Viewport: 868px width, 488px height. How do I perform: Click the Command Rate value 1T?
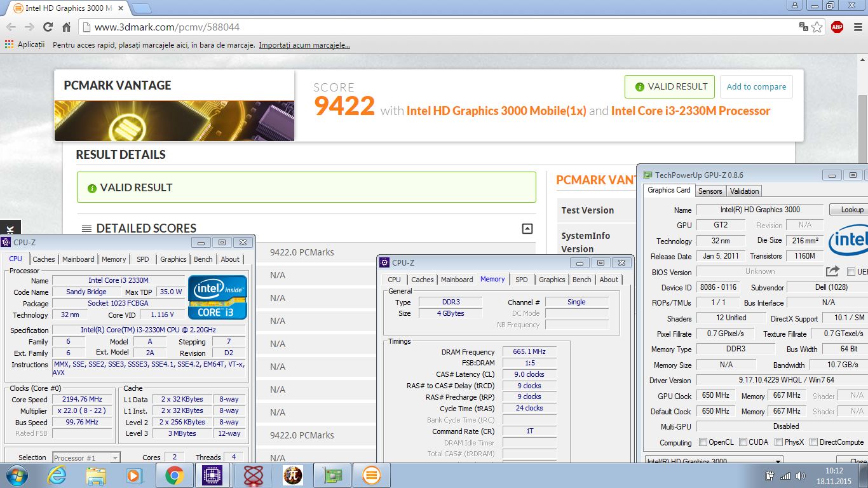click(529, 431)
